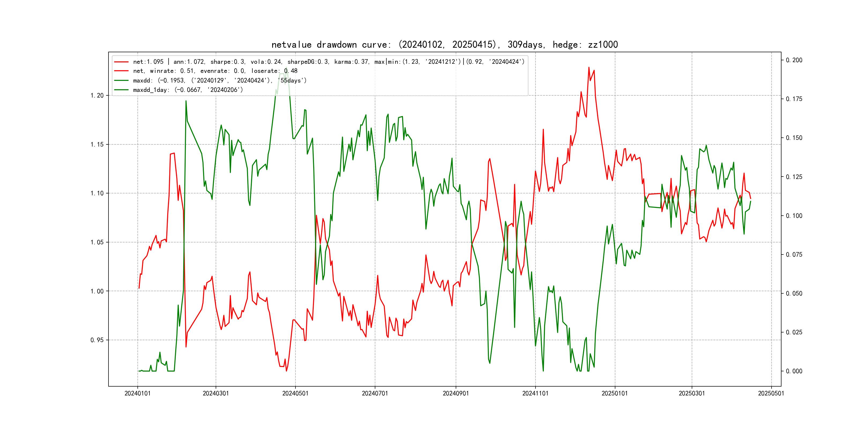This screenshot has width=868, height=434.
Task: Click the 20240701 x-axis date label
Action: click(x=375, y=394)
